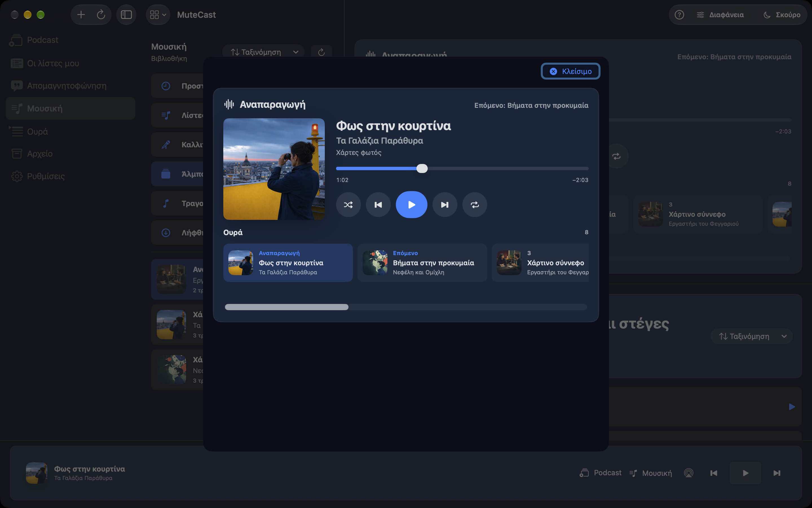812x508 pixels.
Task: Click the reload icon in the title toolbar
Action: coord(101,14)
